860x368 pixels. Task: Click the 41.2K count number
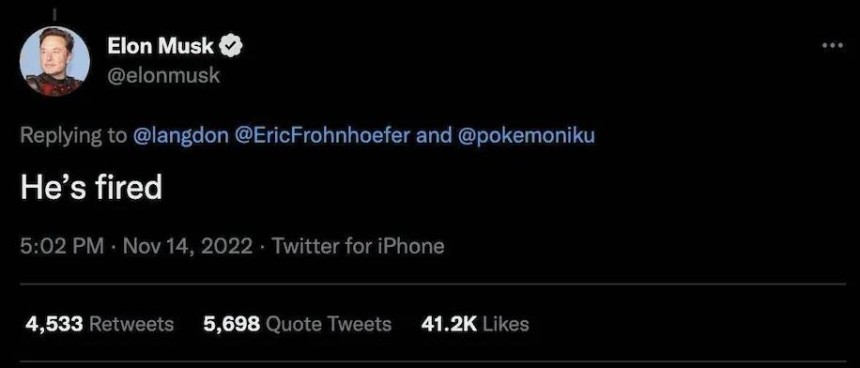coord(448,324)
